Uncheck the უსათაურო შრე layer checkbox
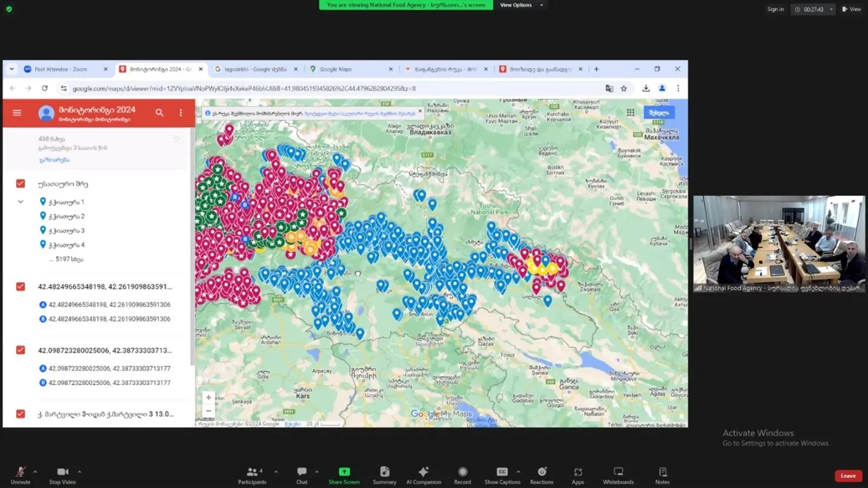 [21, 183]
